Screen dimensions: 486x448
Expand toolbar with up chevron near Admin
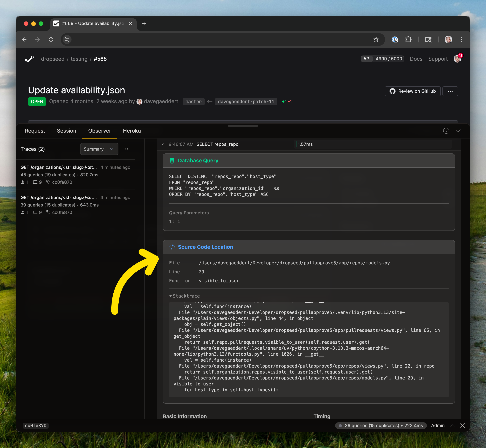point(452,426)
